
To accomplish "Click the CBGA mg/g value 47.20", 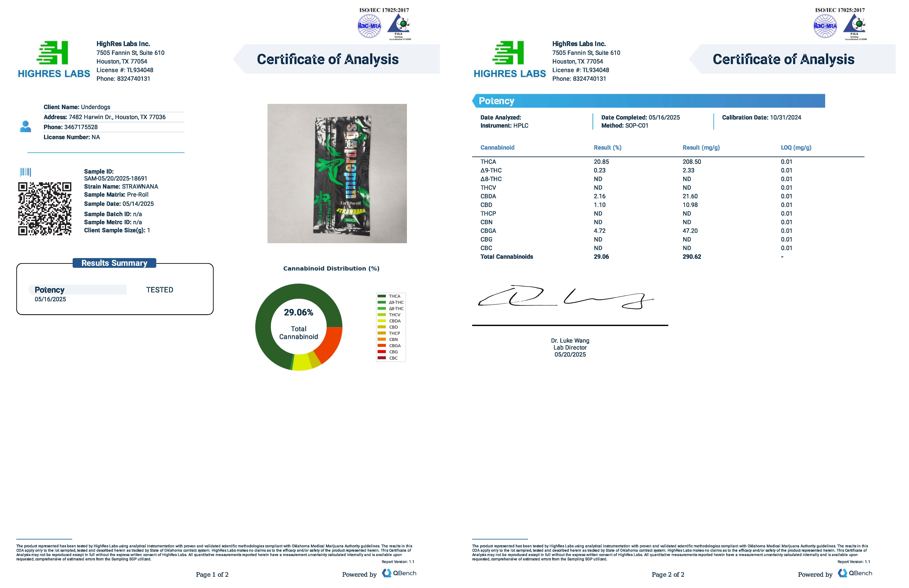I will [x=690, y=231].
